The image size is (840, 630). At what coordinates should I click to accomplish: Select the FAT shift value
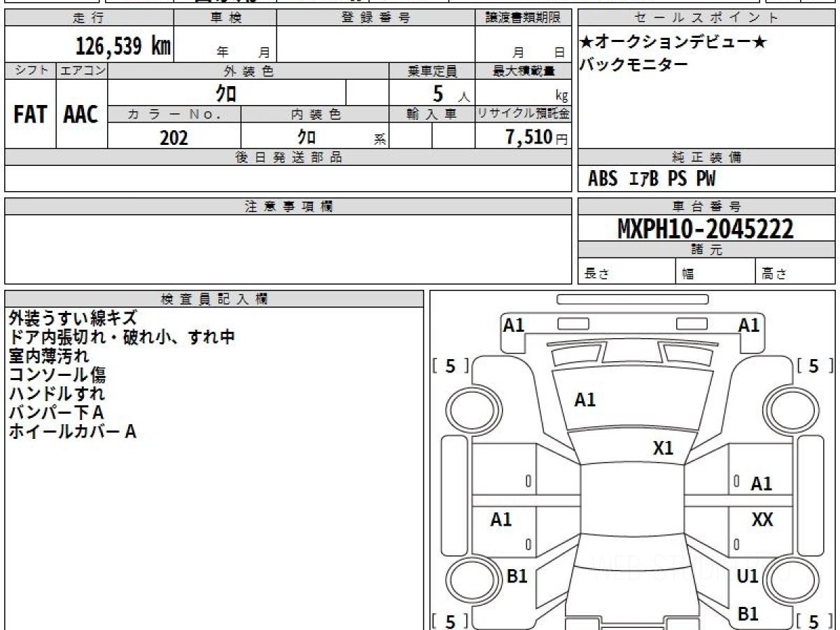point(30,114)
